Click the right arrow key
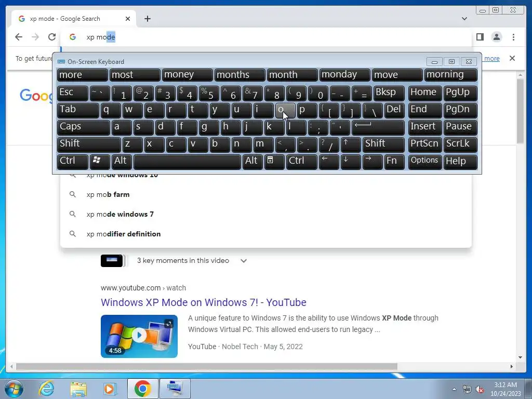Viewport: 532px width, 399px height. (373, 162)
